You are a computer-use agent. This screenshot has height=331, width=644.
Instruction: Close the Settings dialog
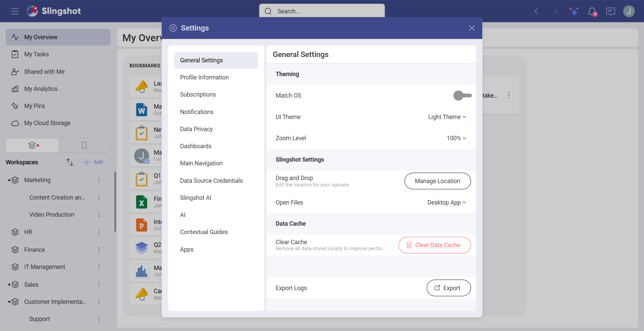(x=472, y=28)
